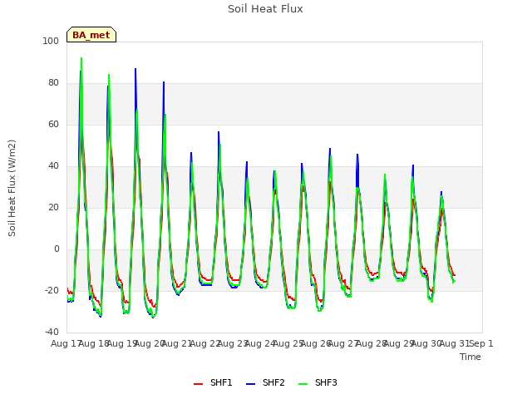
Task: Click the BA_met annotation label
Action: 91,35
